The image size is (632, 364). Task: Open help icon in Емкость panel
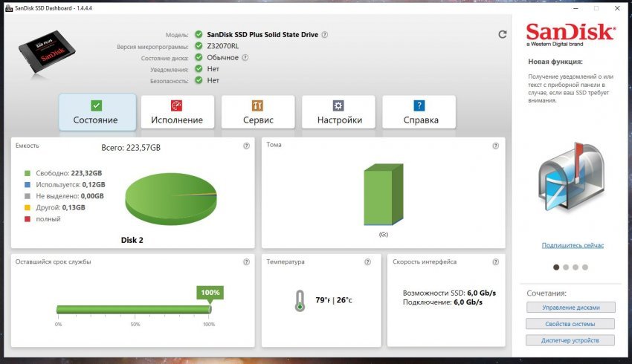(x=246, y=146)
